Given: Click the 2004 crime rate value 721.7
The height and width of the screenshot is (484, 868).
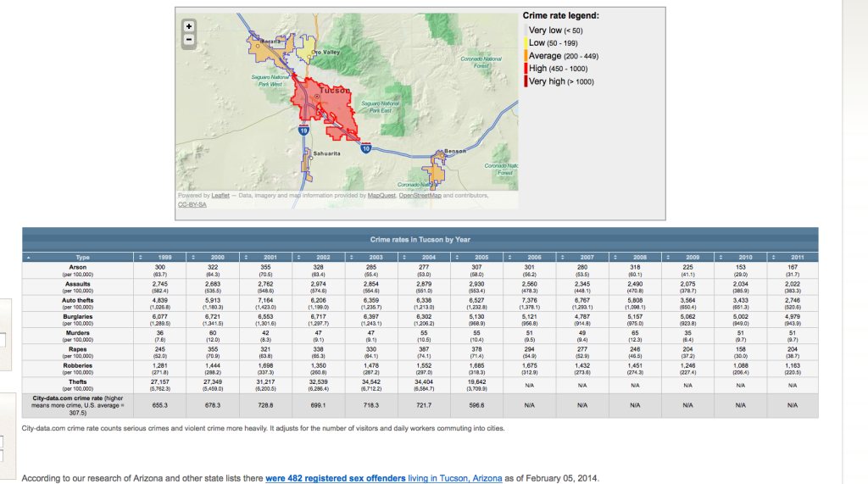Looking at the screenshot, I should click(424, 405).
